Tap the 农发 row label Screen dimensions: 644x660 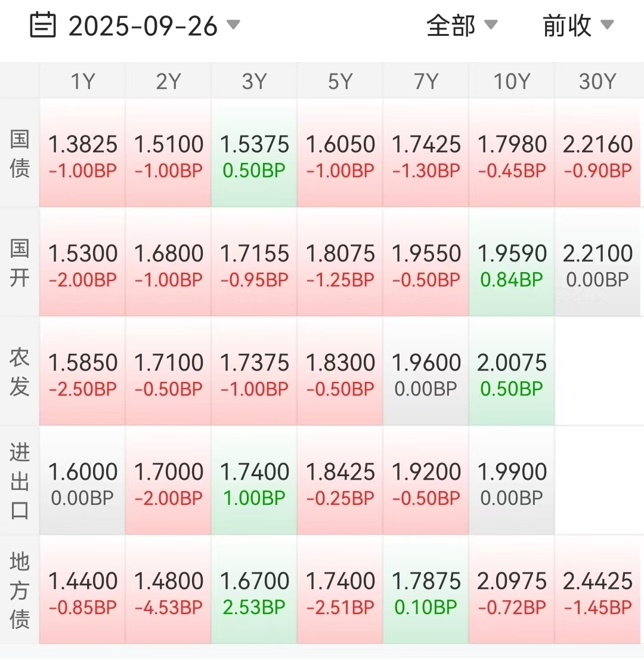(20, 371)
